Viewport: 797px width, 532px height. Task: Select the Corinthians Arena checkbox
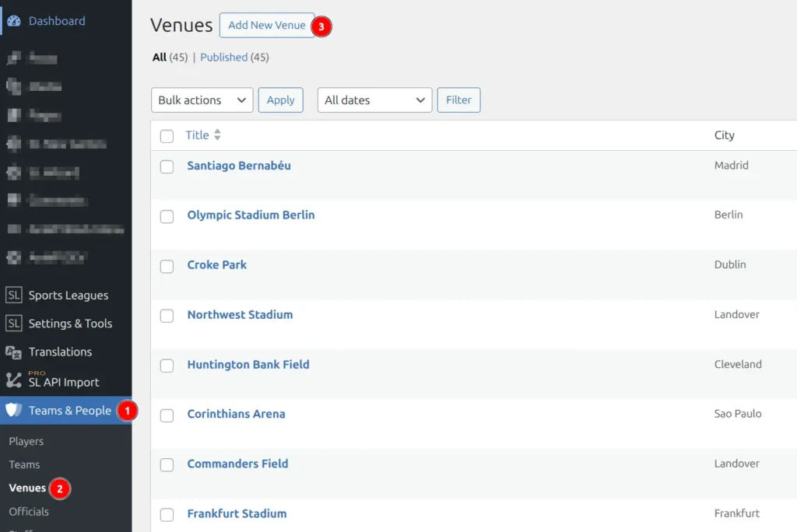167,415
